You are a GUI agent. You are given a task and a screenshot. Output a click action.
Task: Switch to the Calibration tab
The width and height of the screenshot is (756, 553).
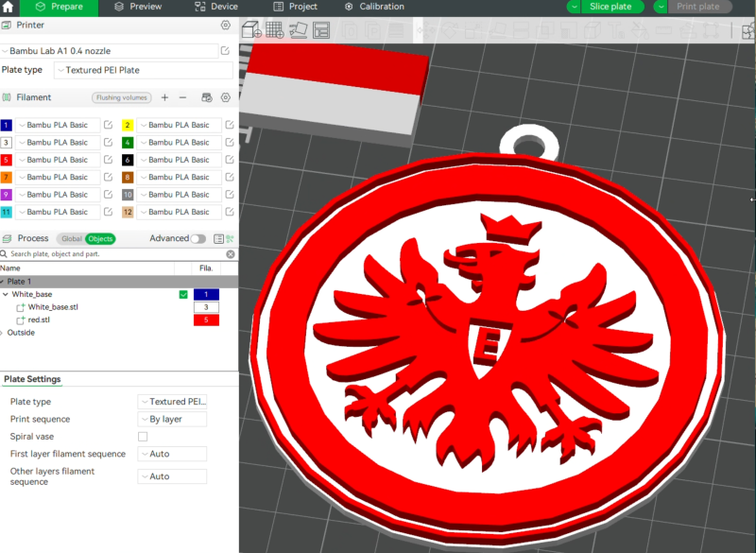[x=374, y=7]
